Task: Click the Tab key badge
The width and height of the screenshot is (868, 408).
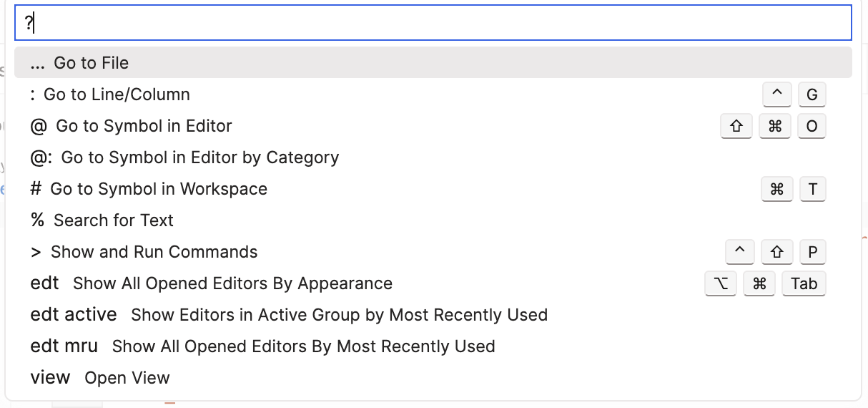Action: (x=804, y=283)
